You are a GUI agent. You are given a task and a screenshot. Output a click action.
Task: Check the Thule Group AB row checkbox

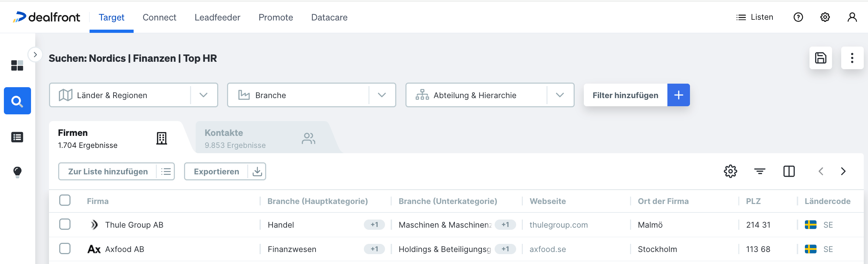65,224
